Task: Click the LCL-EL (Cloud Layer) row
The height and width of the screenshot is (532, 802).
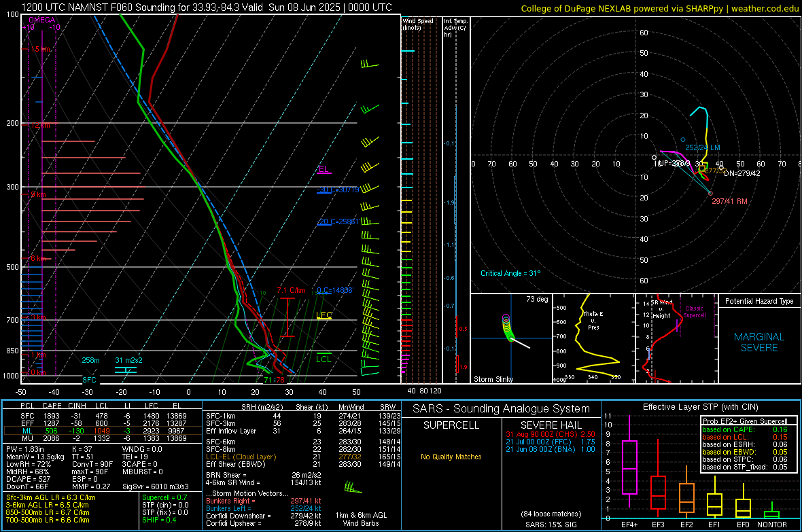Action: coord(303,457)
